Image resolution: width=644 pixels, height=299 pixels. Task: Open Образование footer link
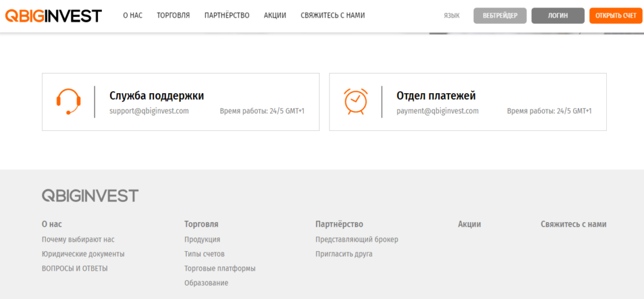pyautogui.click(x=206, y=283)
